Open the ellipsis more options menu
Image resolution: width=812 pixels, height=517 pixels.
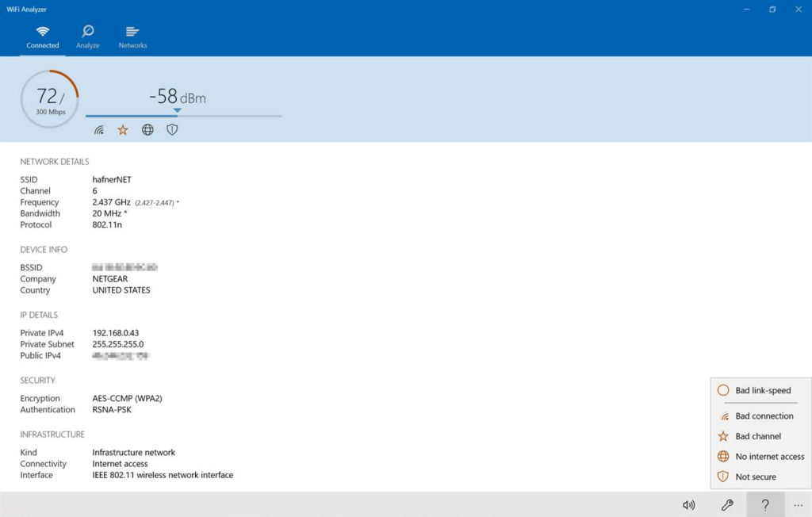(x=799, y=505)
